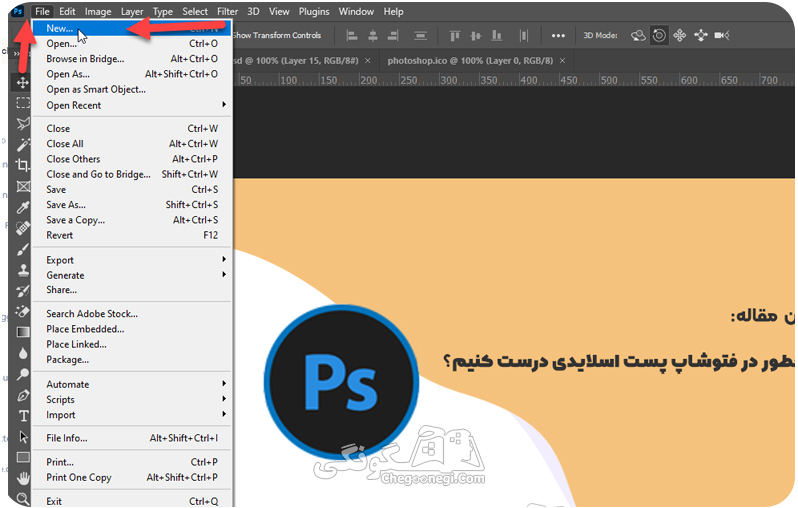Close the photoshop.ico document tab
The image size is (798, 508).
[x=562, y=61]
